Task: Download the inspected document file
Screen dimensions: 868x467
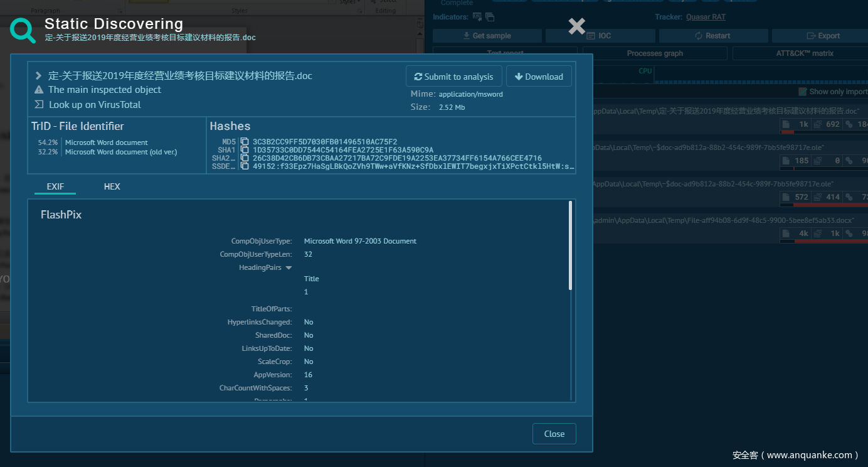Action: pyautogui.click(x=539, y=77)
